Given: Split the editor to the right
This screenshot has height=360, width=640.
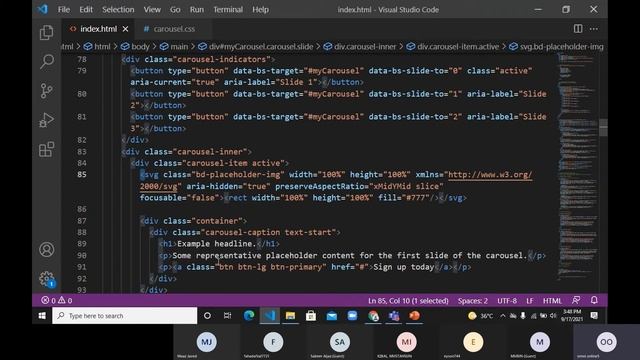Looking at the screenshot, I should click(x=578, y=29).
